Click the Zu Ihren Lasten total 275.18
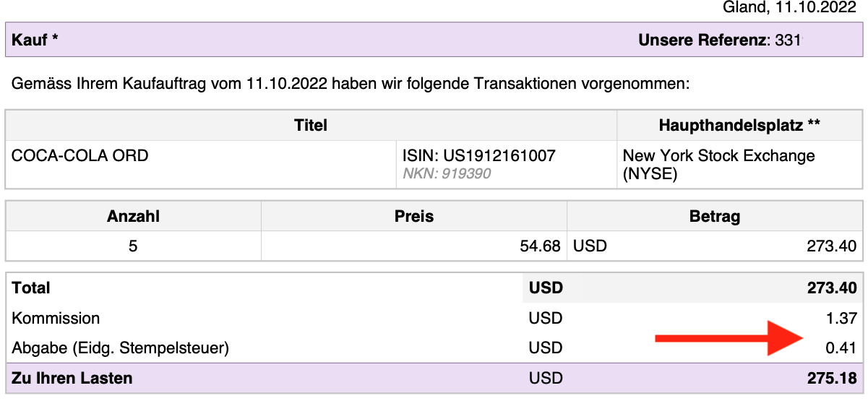Image resolution: width=868 pixels, height=401 pixels. coord(831,378)
